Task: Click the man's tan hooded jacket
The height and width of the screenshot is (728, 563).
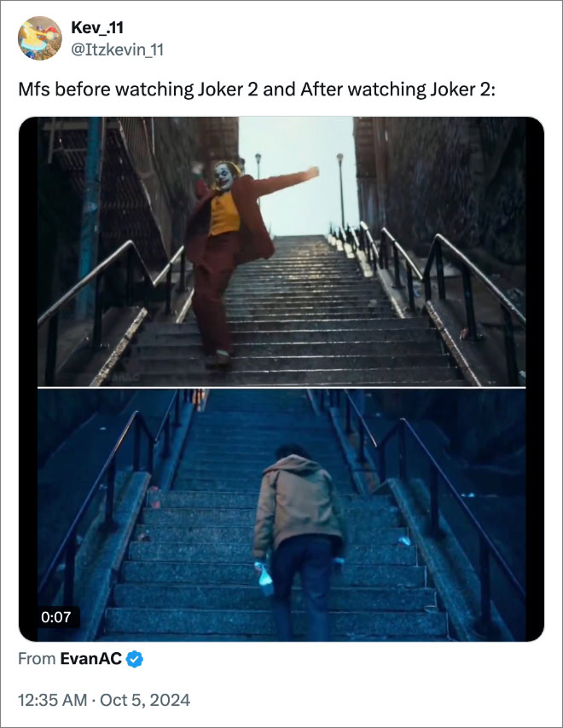Action: (298, 500)
